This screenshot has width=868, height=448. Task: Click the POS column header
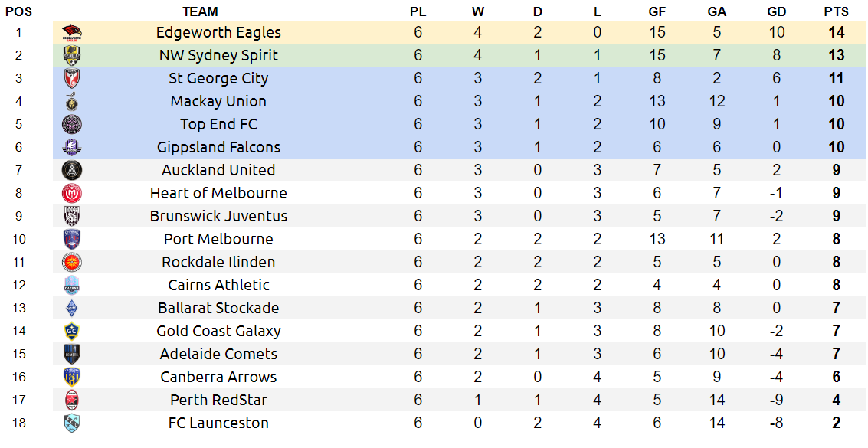(x=19, y=11)
